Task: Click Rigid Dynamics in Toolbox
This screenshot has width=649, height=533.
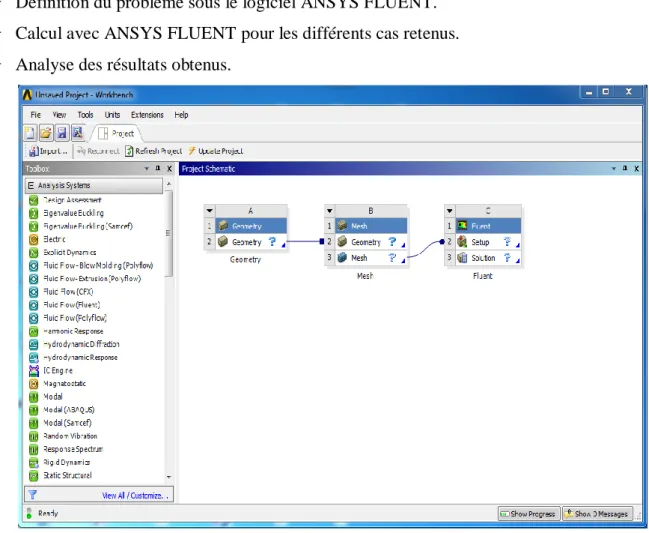Action: click(67, 463)
